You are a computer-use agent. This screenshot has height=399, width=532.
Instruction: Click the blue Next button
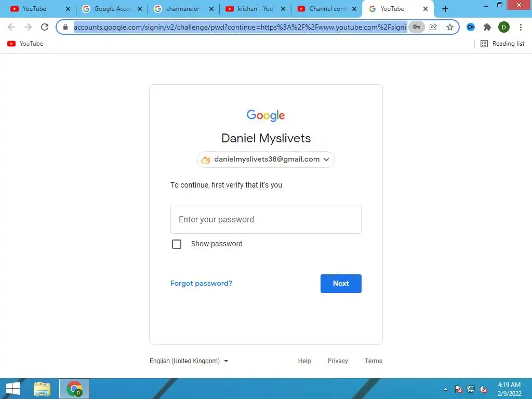pyautogui.click(x=341, y=283)
